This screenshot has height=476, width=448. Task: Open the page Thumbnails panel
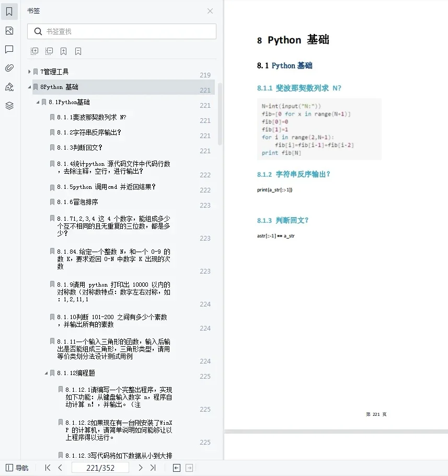coord(9,30)
